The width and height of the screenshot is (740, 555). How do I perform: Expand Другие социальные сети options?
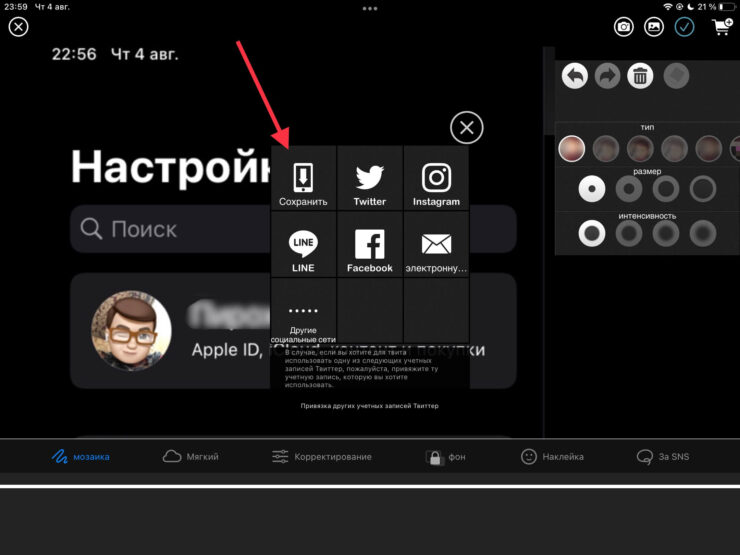[303, 316]
